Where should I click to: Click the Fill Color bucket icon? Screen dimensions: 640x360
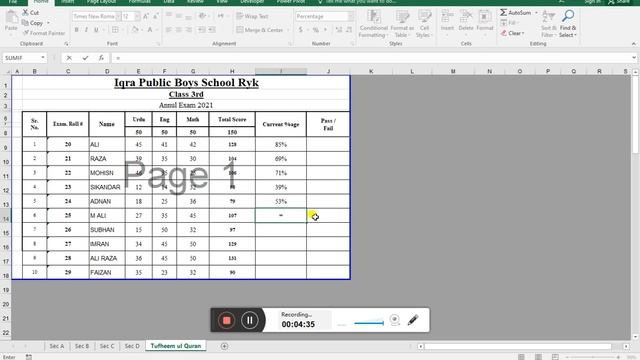tap(135, 30)
